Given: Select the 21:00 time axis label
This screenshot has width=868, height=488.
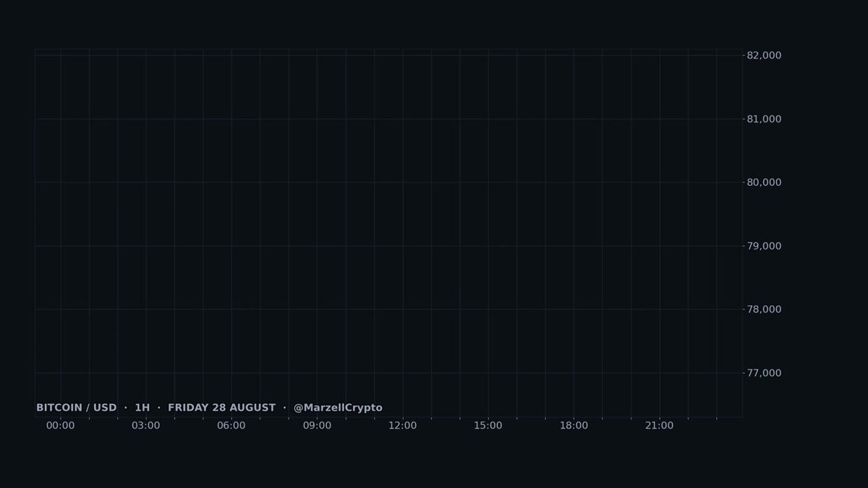Looking at the screenshot, I should (x=660, y=426).
